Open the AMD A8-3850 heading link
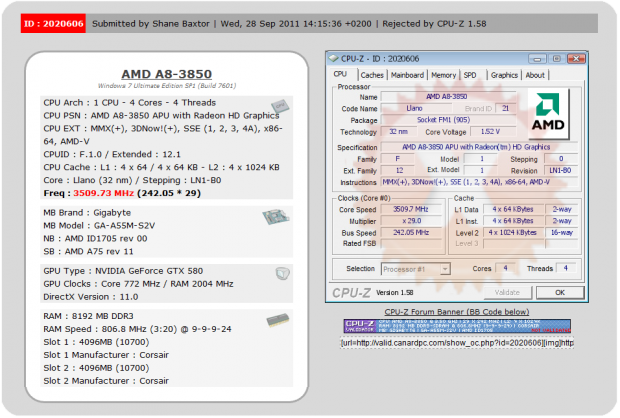620x418 pixels. (x=166, y=74)
